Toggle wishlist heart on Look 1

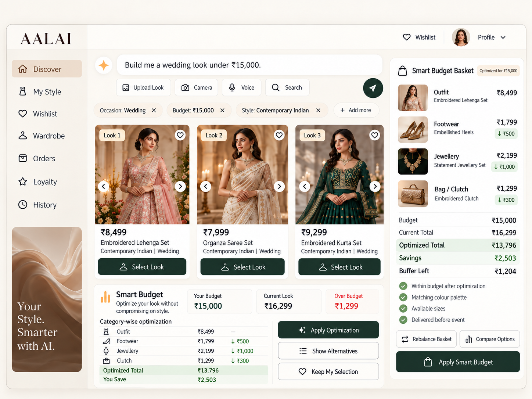tap(180, 135)
